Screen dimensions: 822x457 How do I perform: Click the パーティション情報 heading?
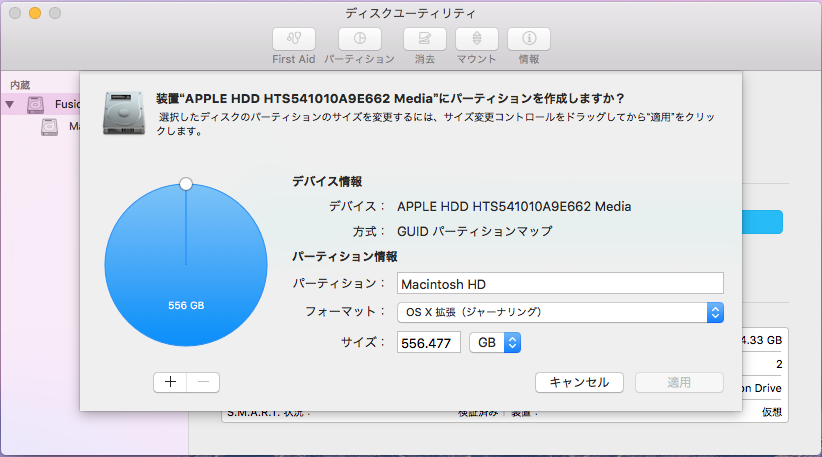(344, 256)
